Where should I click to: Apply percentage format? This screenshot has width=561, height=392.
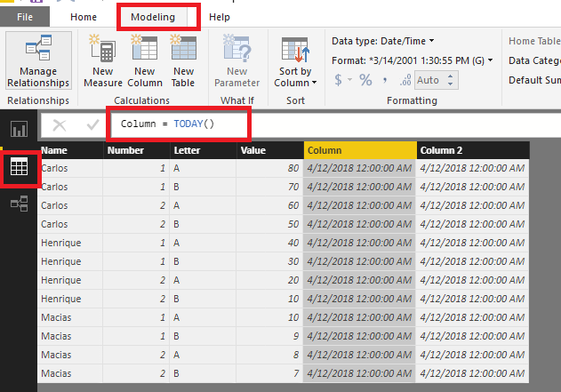(x=365, y=80)
